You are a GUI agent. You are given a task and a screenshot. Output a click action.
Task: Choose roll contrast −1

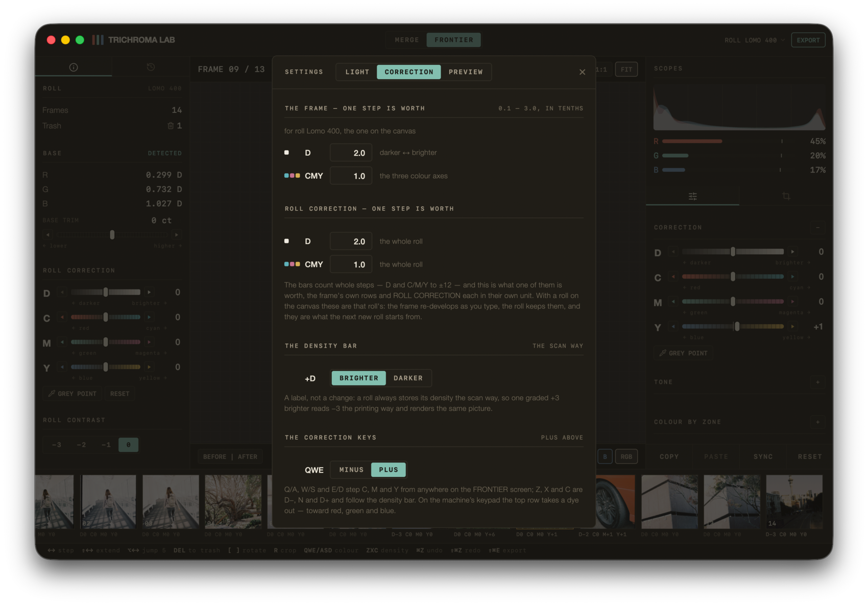tap(106, 445)
